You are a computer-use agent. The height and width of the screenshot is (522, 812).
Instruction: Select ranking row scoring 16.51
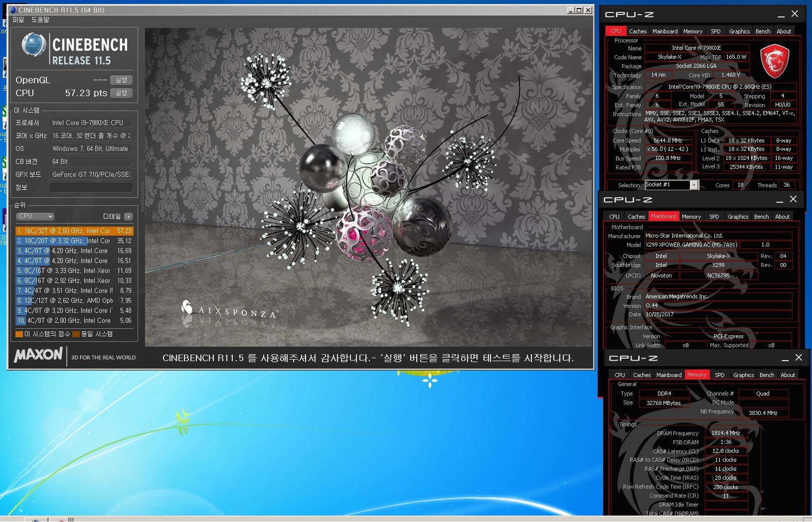tap(74, 261)
